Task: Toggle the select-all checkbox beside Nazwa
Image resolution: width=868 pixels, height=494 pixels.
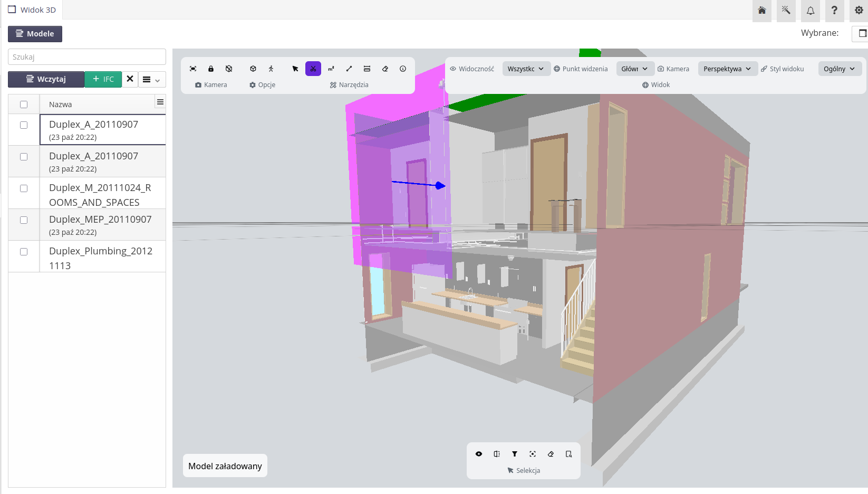Action: tap(24, 104)
